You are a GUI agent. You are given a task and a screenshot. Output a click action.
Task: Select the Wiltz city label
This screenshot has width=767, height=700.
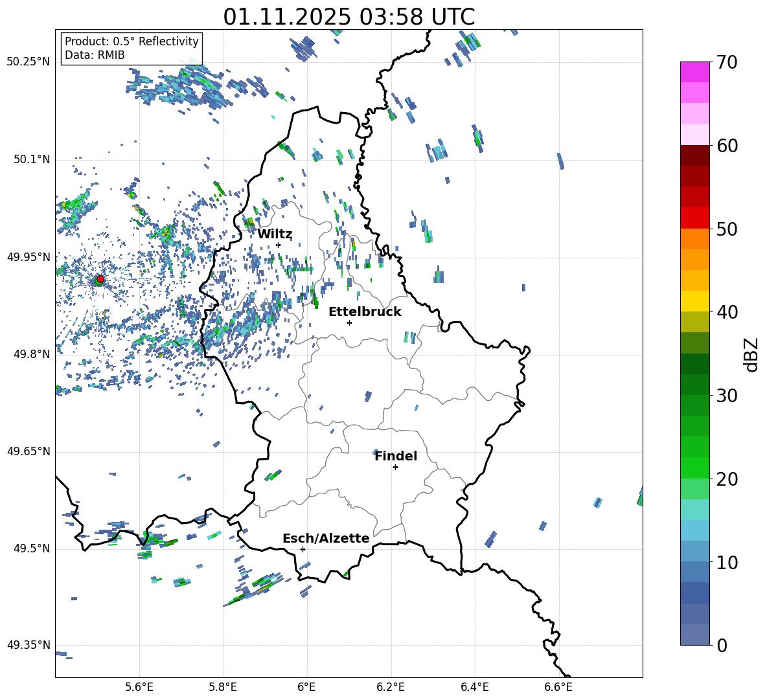pyautogui.click(x=275, y=234)
